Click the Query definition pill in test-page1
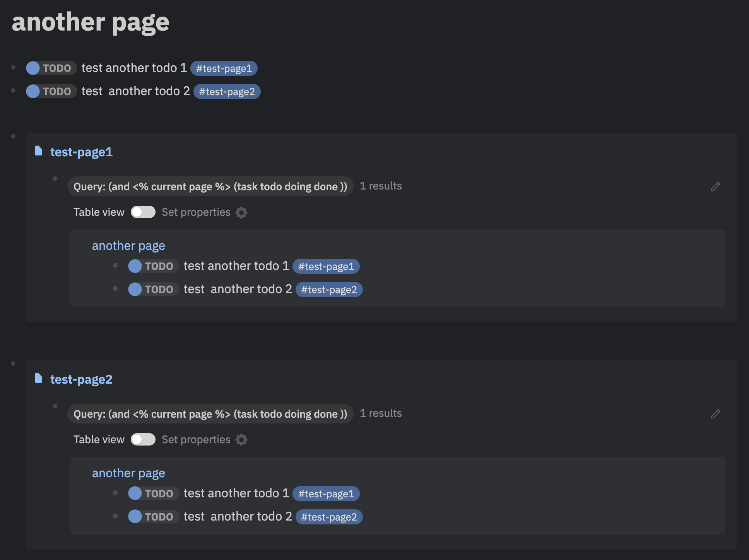Image resolution: width=749 pixels, height=560 pixels. click(210, 186)
